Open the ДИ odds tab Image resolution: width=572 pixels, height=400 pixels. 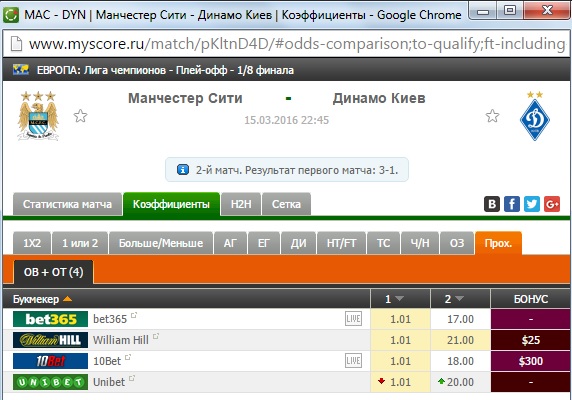tap(298, 243)
